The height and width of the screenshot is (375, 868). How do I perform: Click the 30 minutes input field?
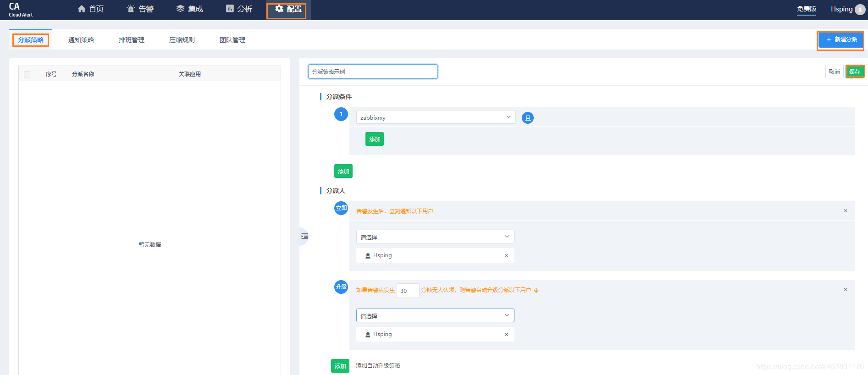coord(408,291)
